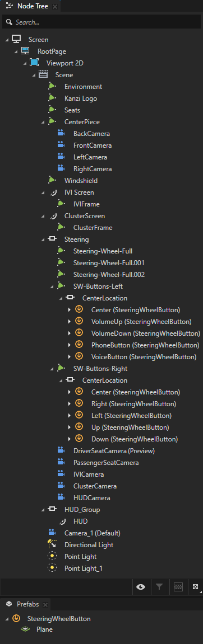The width and height of the screenshot is (203, 644).
Task: Toggle the eye visibility button in the Node Tree toolbar
Action: [x=141, y=587]
